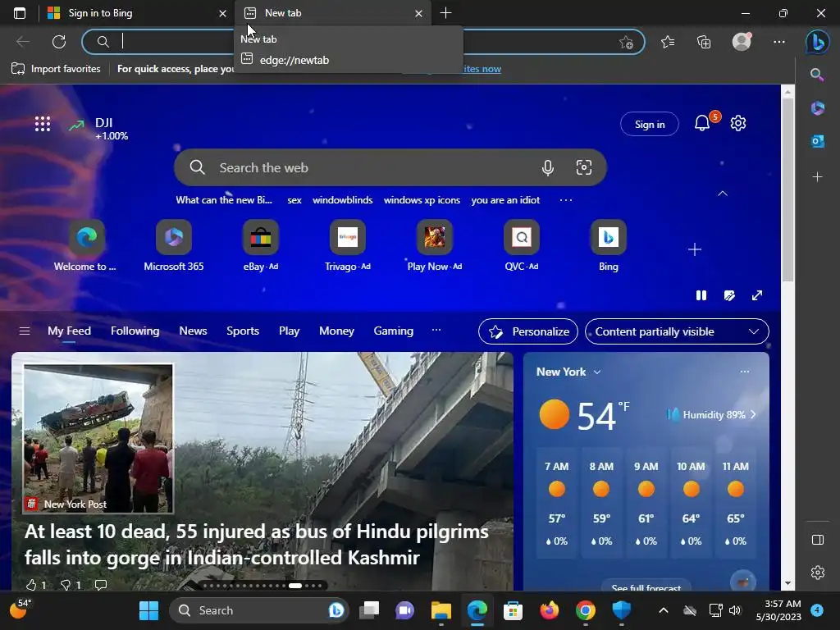
Task: Open a new browser tab
Action: point(445,13)
